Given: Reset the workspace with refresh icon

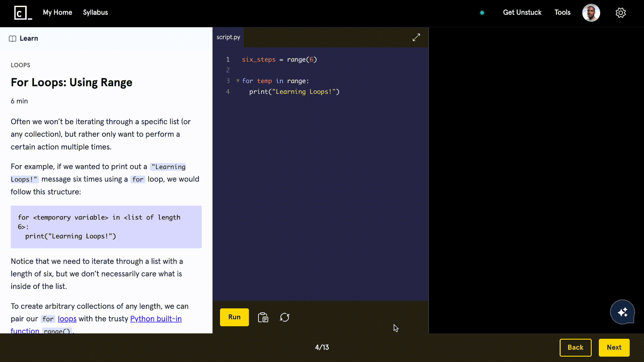Looking at the screenshot, I should pos(285,317).
